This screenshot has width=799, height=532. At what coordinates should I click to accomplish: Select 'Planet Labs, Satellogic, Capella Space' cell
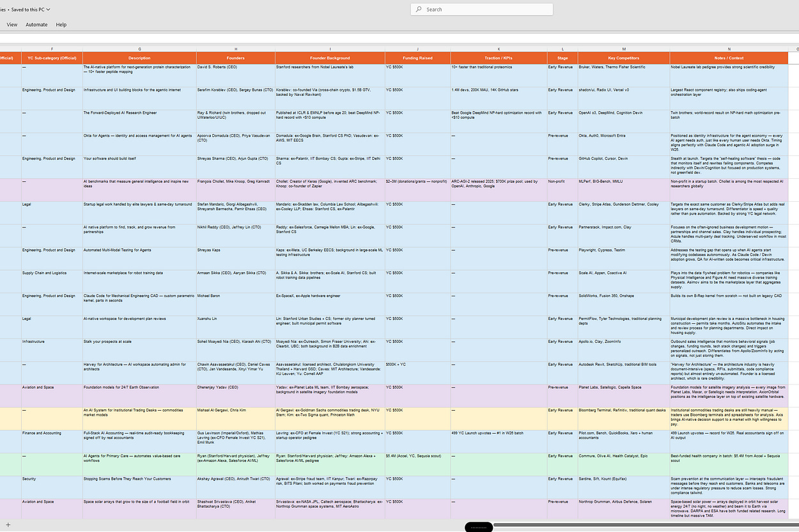tap(624, 397)
